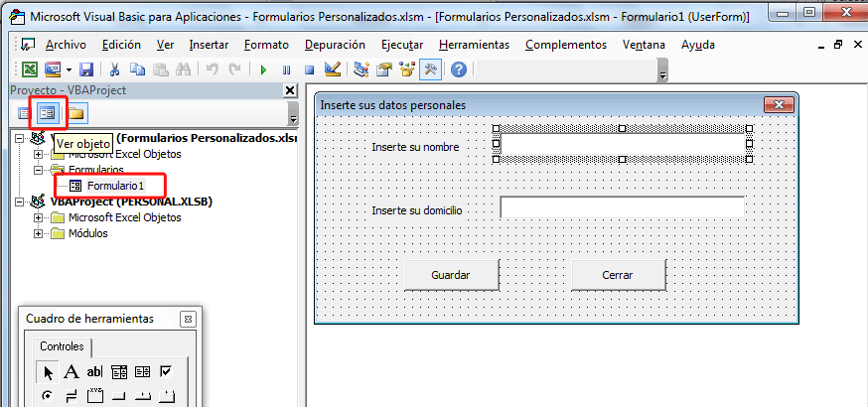Open the dropdown arrow beside Insert UserForm
This screenshot has width=868, height=407.
(x=70, y=70)
